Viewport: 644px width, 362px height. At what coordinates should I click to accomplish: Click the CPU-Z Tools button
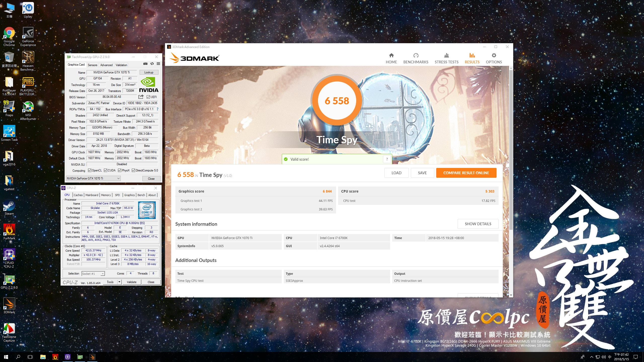[x=110, y=282]
